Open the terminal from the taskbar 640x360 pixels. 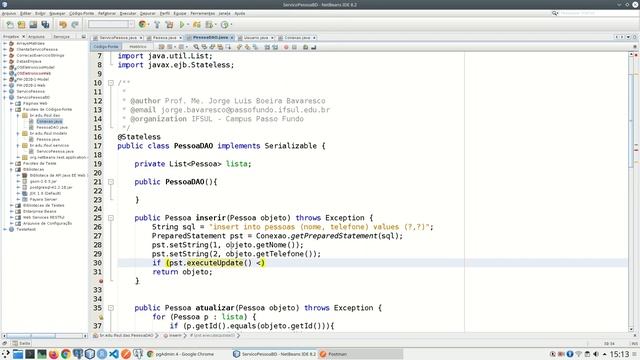point(30,354)
